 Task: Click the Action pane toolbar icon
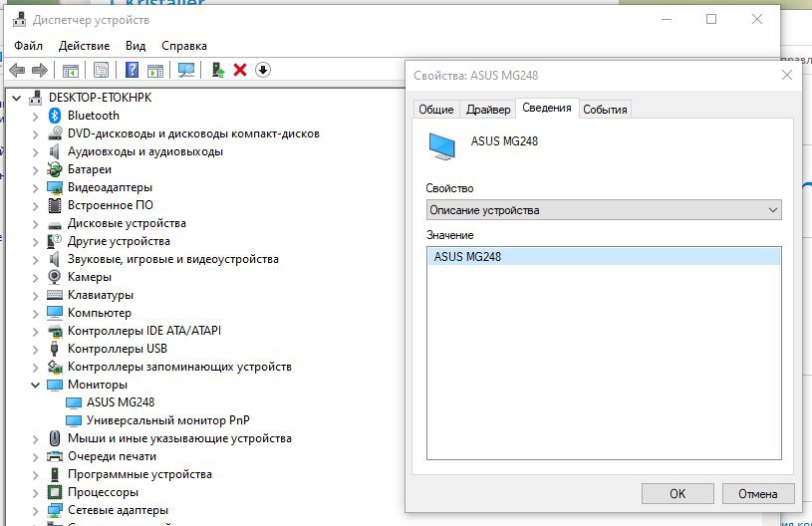pos(155,70)
